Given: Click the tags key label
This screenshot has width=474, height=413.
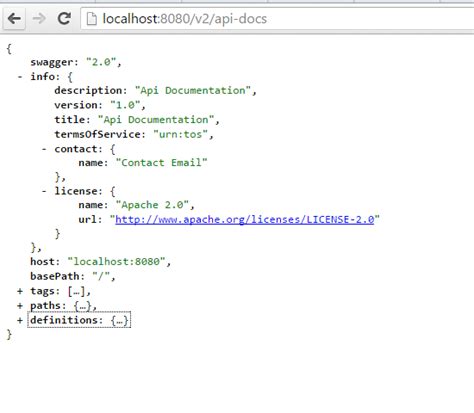Looking at the screenshot, I should 42,291.
